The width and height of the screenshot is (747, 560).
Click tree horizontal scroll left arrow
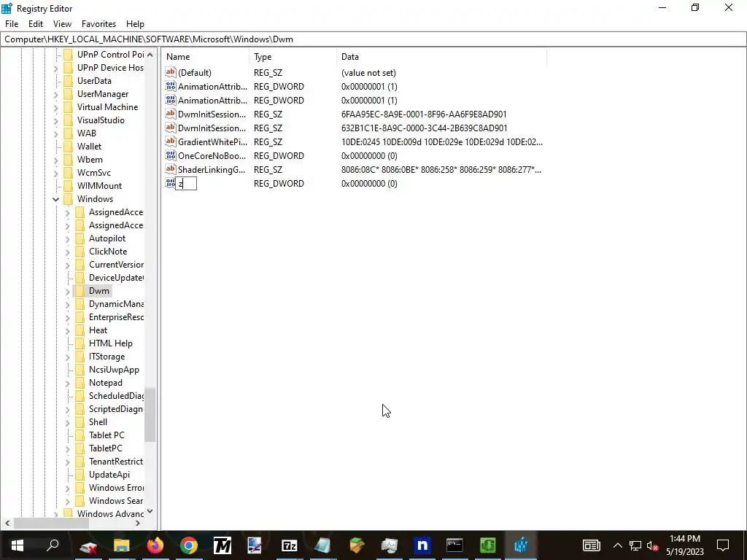coord(7,523)
